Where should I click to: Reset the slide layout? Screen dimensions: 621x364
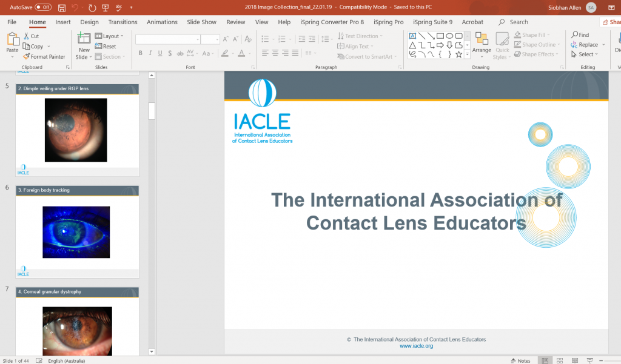pyautogui.click(x=106, y=46)
